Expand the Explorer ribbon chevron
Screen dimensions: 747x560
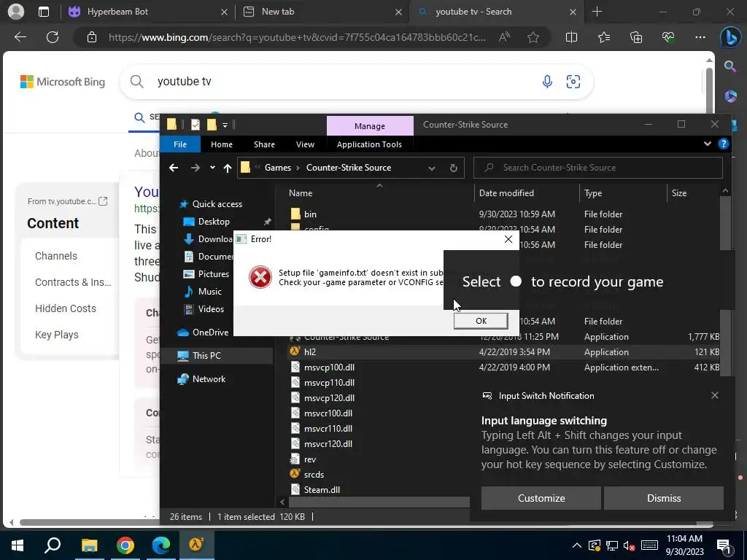(708, 144)
